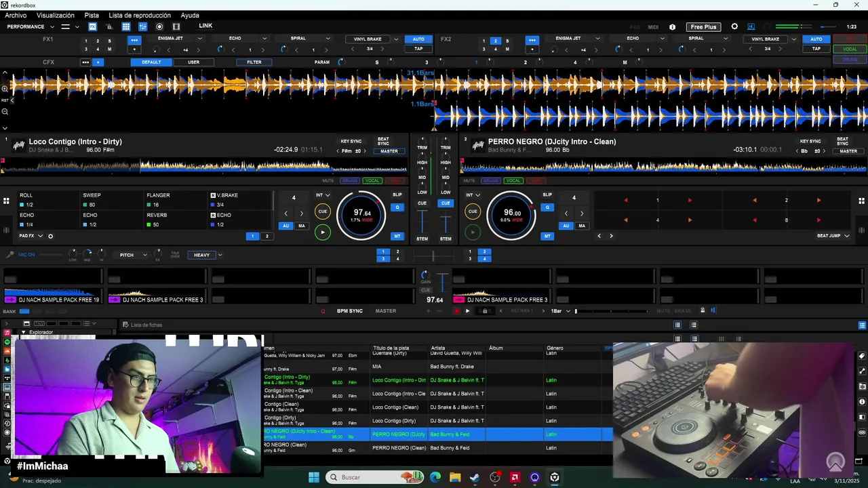Adjust the crossfader slider
Viewport: 868px width, 488px height.
click(x=434, y=256)
